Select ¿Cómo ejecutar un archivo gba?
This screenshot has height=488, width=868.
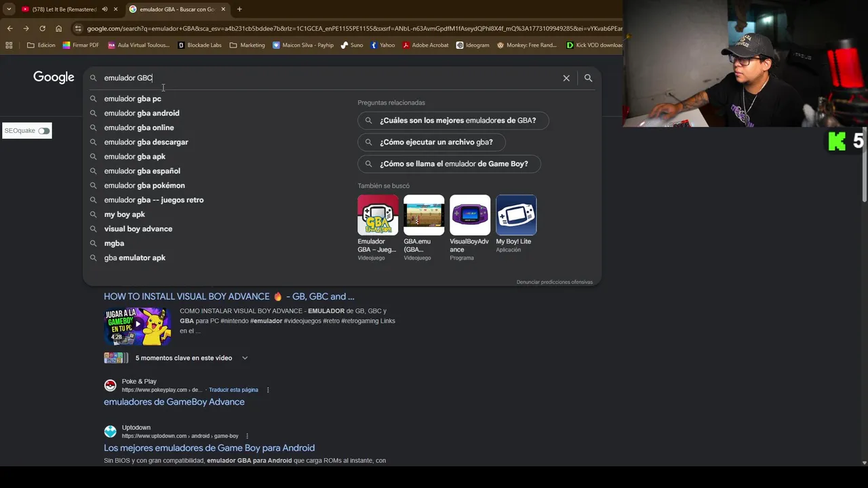coord(431,142)
